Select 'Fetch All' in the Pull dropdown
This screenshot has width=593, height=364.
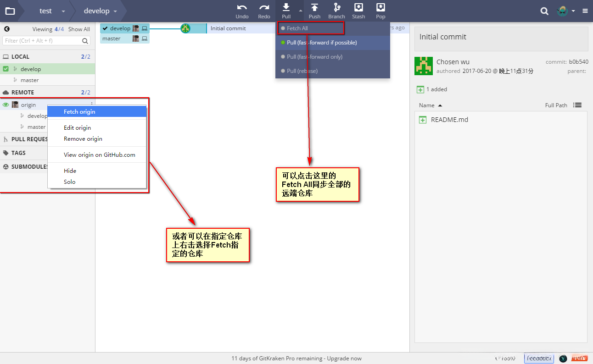point(333,28)
